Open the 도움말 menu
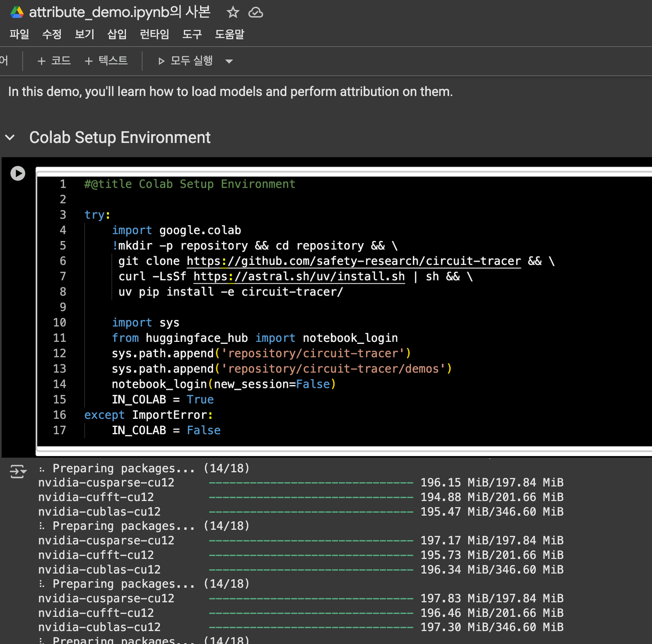The image size is (652, 644). point(229,34)
